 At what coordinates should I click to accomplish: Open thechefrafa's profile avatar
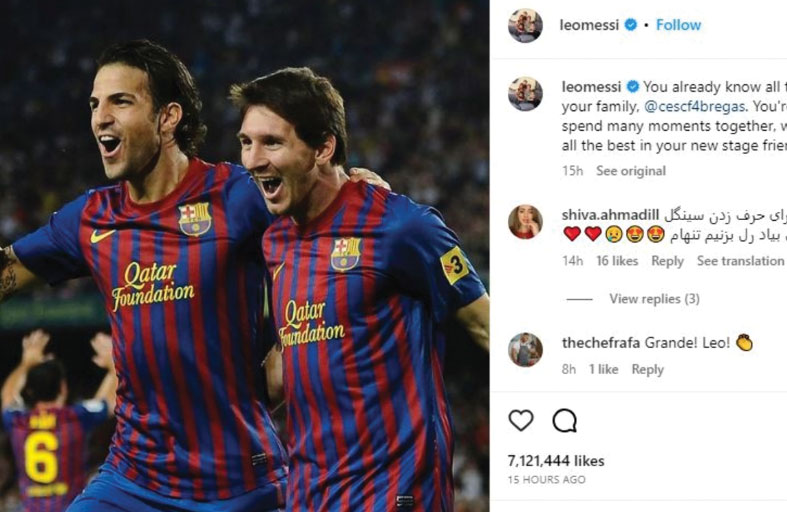(525, 349)
